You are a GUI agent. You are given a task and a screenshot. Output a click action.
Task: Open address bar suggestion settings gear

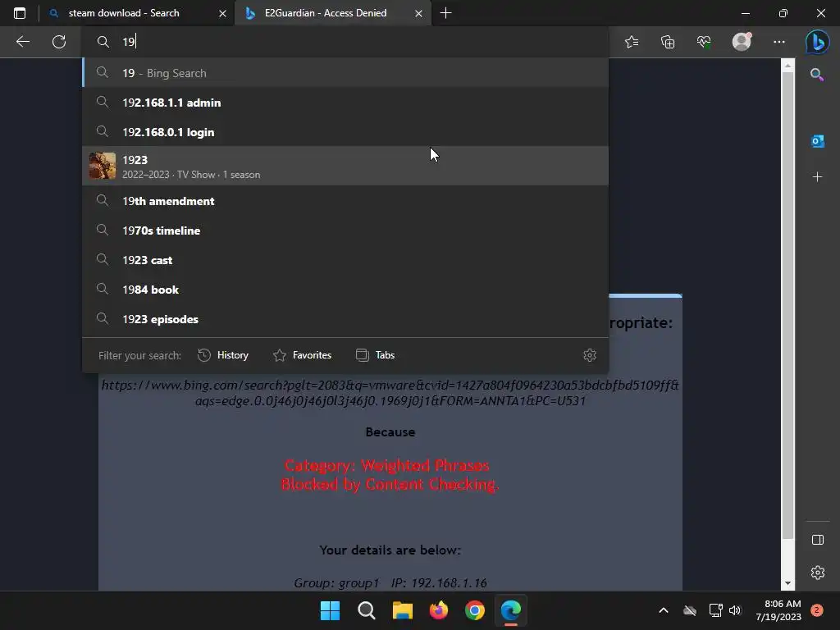(x=590, y=355)
